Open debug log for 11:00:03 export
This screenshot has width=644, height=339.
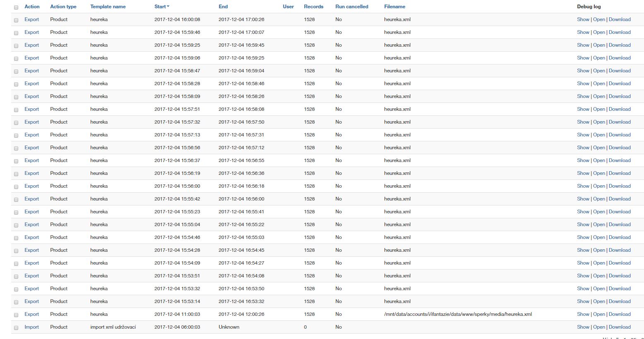click(x=599, y=314)
